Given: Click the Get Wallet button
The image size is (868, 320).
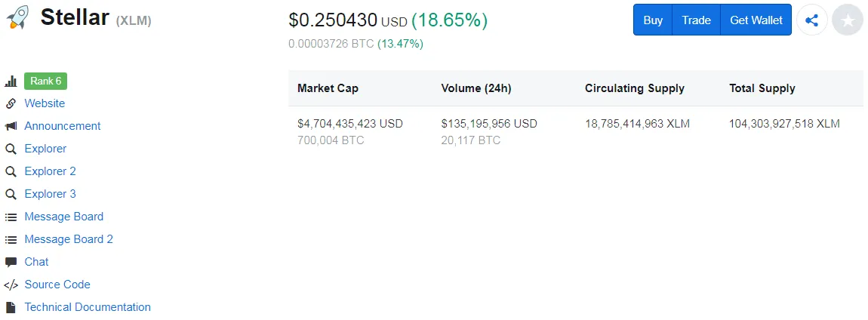Looking at the screenshot, I should pos(756,20).
